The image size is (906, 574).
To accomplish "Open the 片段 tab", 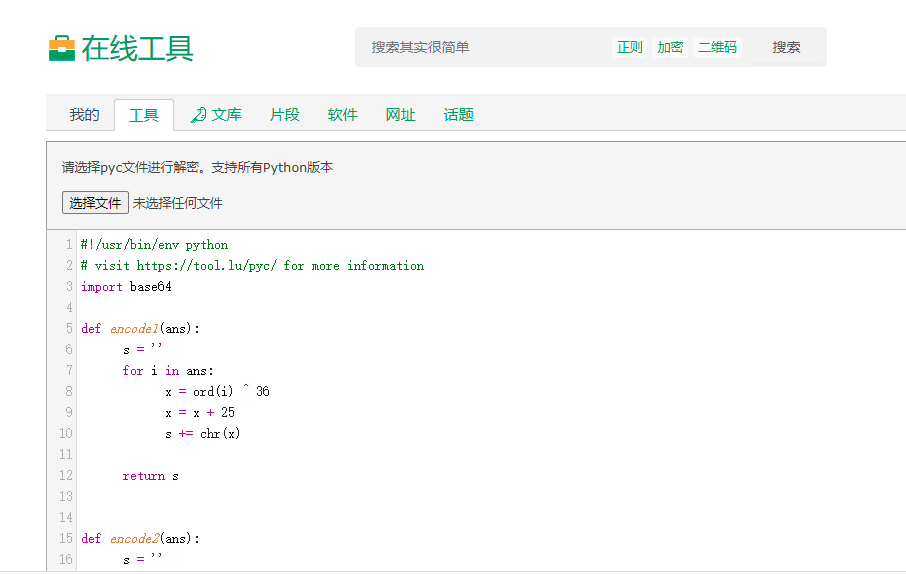I will [285, 114].
